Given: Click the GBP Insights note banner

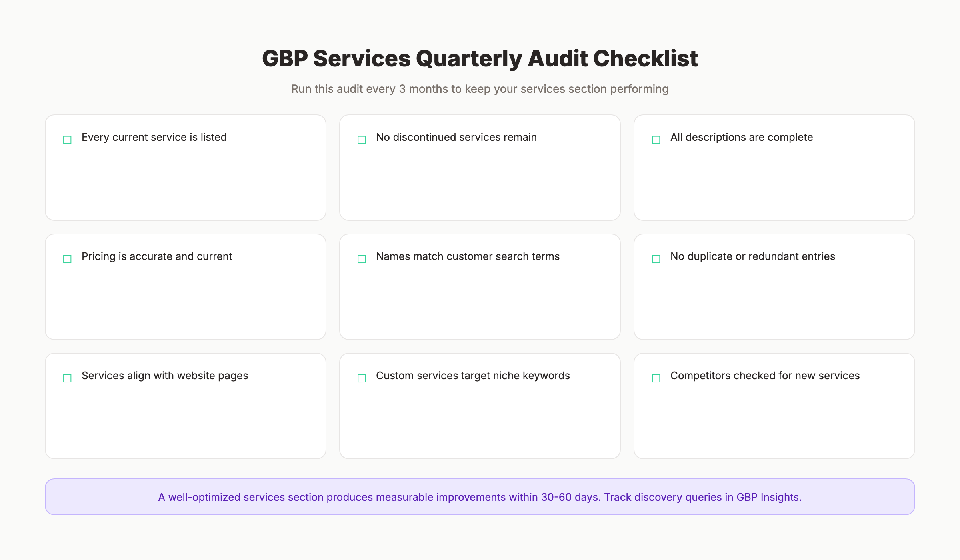Looking at the screenshot, I should pyautogui.click(x=480, y=496).
